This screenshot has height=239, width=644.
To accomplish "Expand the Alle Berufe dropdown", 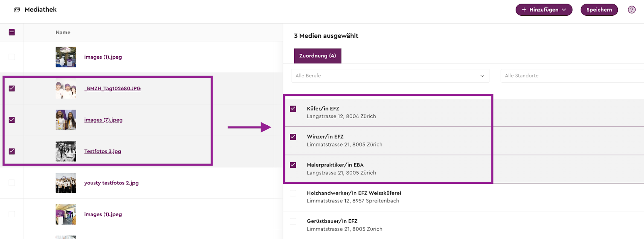I will pyautogui.click(x=390, y=76).
